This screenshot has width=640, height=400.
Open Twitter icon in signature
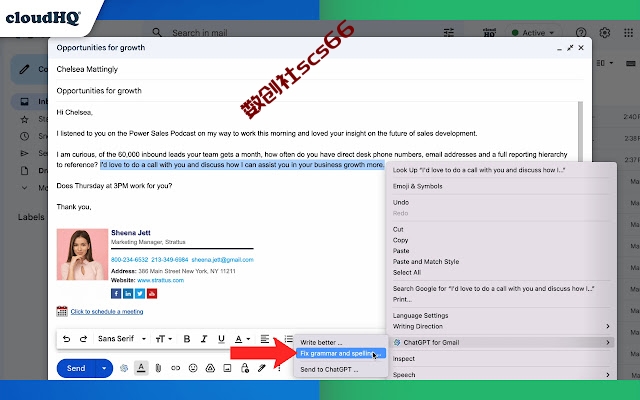tap(140, 293)
